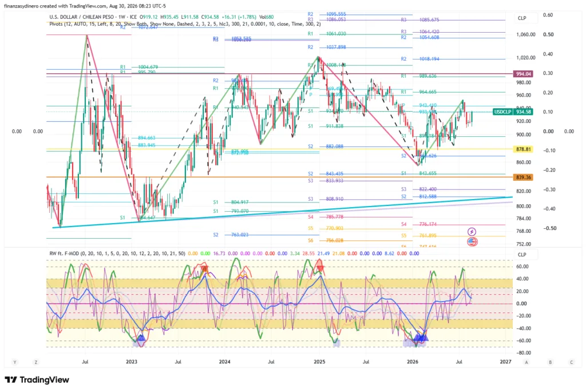586x392 pixels.
Task: Click the Y scale button at bottom left
Action: 15,362
